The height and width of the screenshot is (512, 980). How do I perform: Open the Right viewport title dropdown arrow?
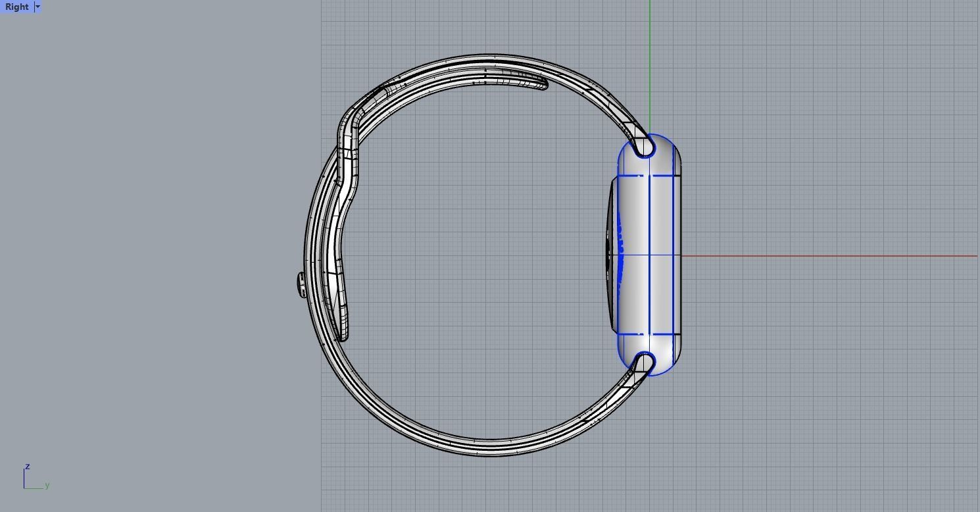pos(37,7)
